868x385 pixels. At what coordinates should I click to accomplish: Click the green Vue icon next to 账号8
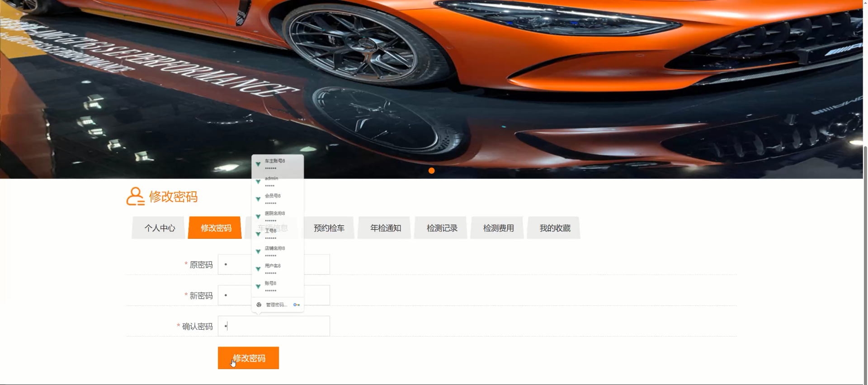tap(258, 286)
